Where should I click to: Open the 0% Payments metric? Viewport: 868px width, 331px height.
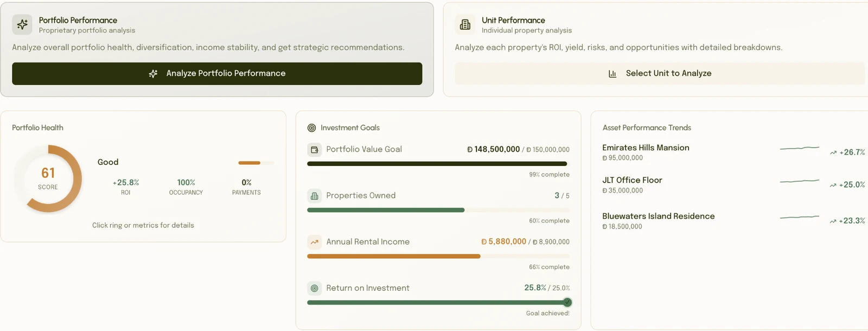pos(246,187)
